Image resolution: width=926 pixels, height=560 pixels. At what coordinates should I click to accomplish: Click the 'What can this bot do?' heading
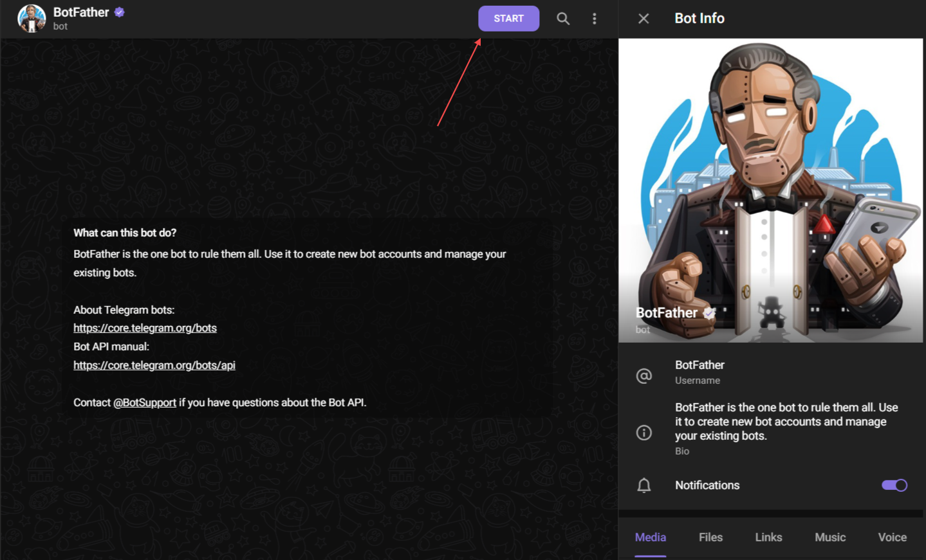point(125,233)
